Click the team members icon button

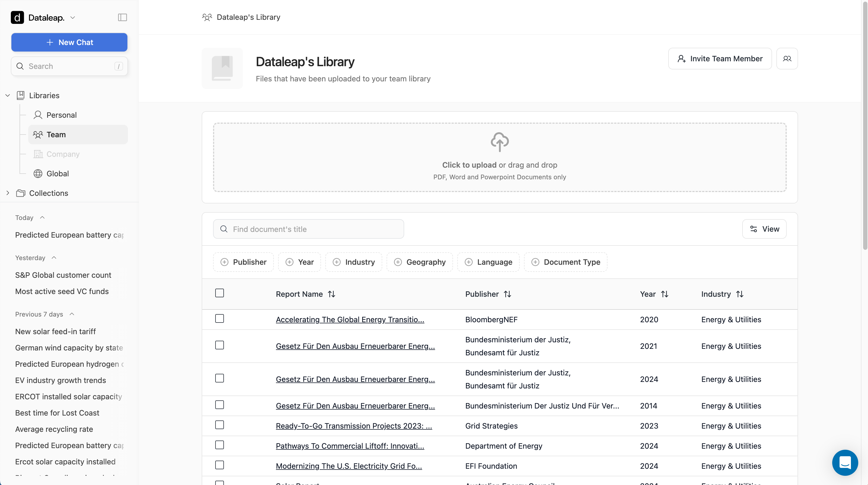point(787,59)
